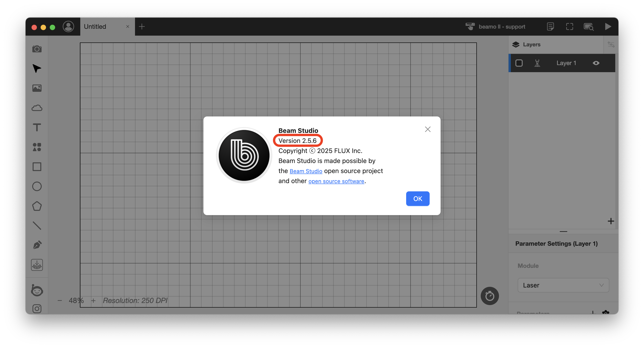Open the Instagram icon in sidebar
The height and width of the screenshot is (348, 644).
pos(37,309)
